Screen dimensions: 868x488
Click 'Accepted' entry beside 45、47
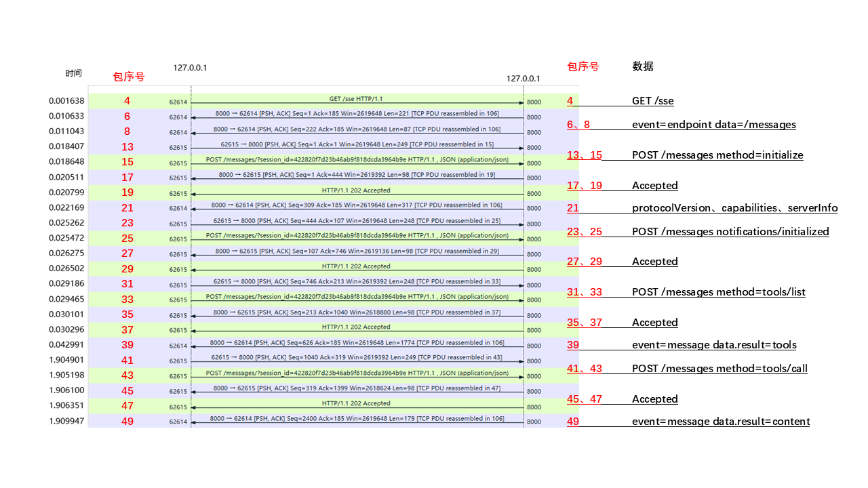pyautogui.click(x=655, y=399)
